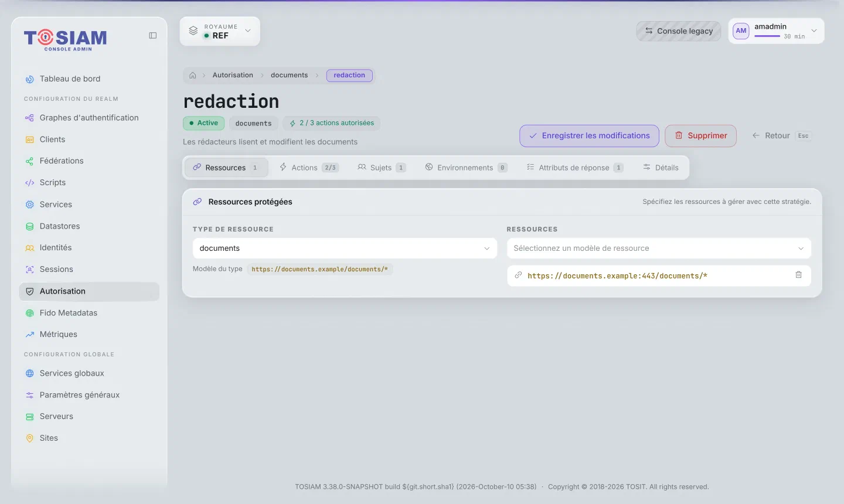
Task: Go back with the Retour button
Action: pyautogui.click(x=781, y=136)
